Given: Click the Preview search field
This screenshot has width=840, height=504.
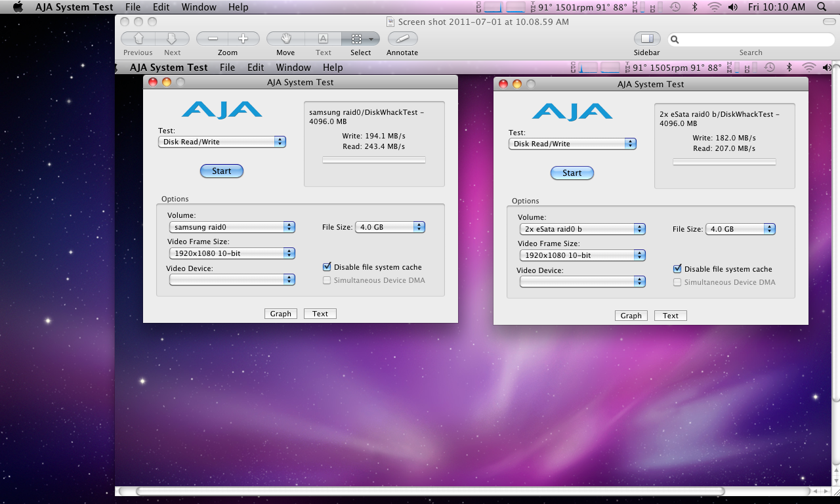Looking at the screenshot, I should tap(751, 39).
